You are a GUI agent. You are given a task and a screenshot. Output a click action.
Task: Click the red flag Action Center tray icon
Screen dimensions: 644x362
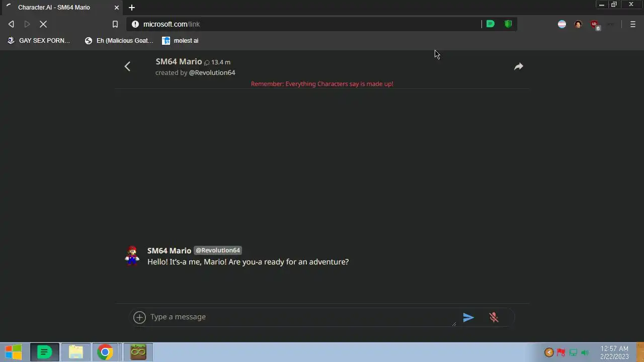click(x=560, y=352)
